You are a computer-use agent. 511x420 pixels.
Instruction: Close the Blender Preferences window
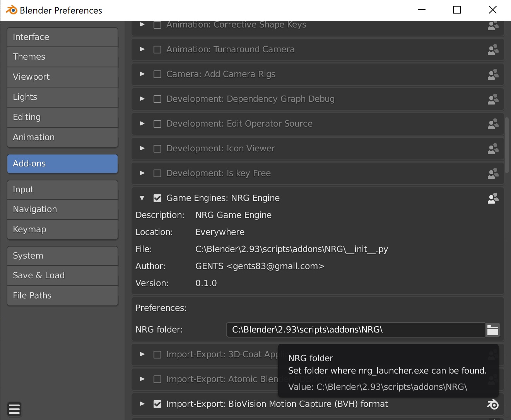point(493,10)
